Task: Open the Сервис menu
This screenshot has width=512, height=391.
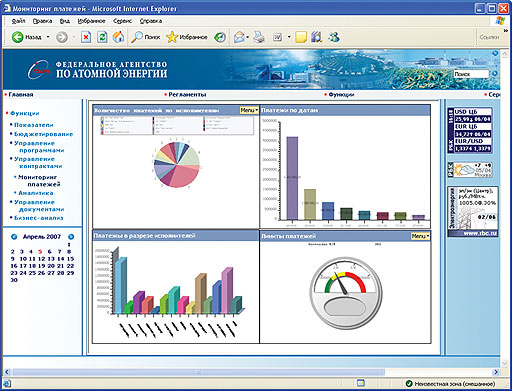Action: [x=122, y=21]
